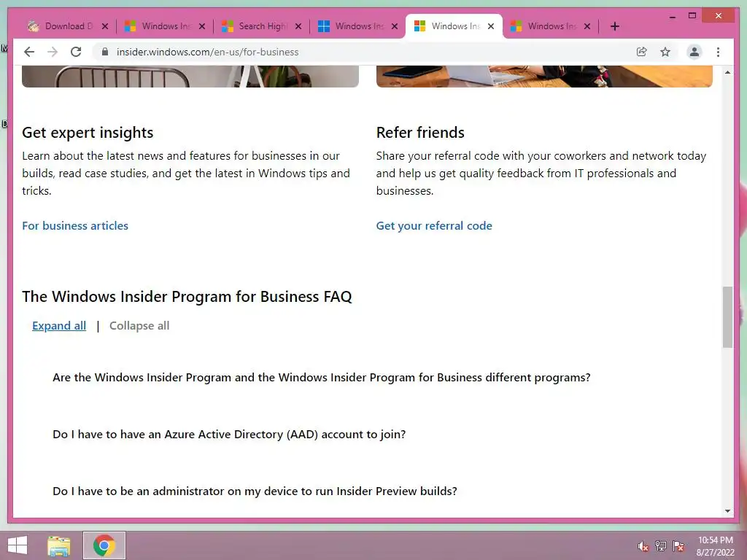Close the active Windows Insider tab

[491, 26]
